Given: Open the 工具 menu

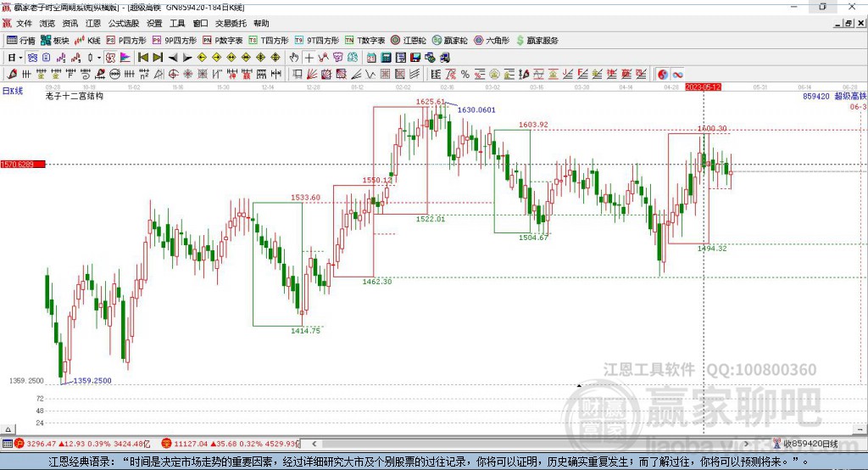Looking at the screenshot, I should (x=177, y=23).
